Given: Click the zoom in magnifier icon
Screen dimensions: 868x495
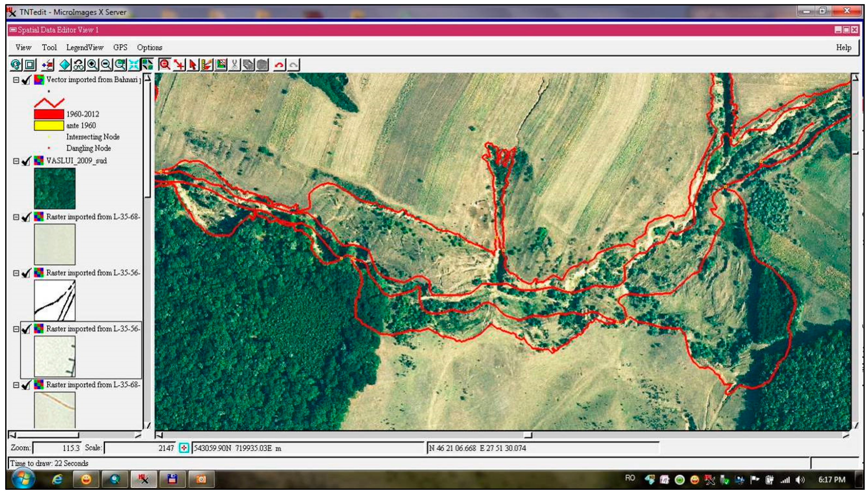Looking at the screenshot, I should click(x=93, y=65).
